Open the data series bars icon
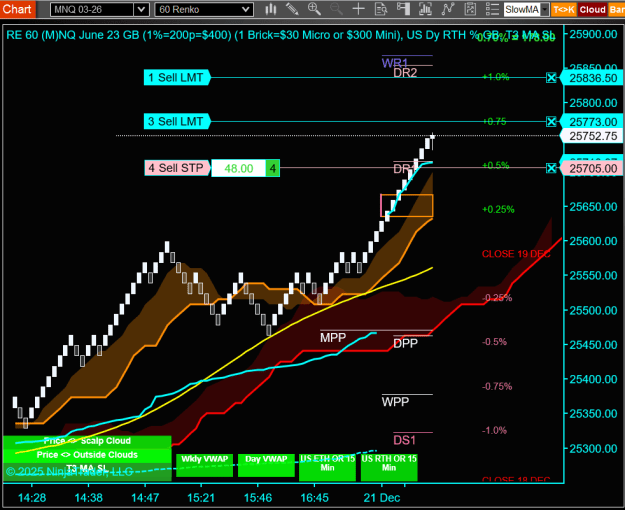Screen dimensions: 625x510 425,9
